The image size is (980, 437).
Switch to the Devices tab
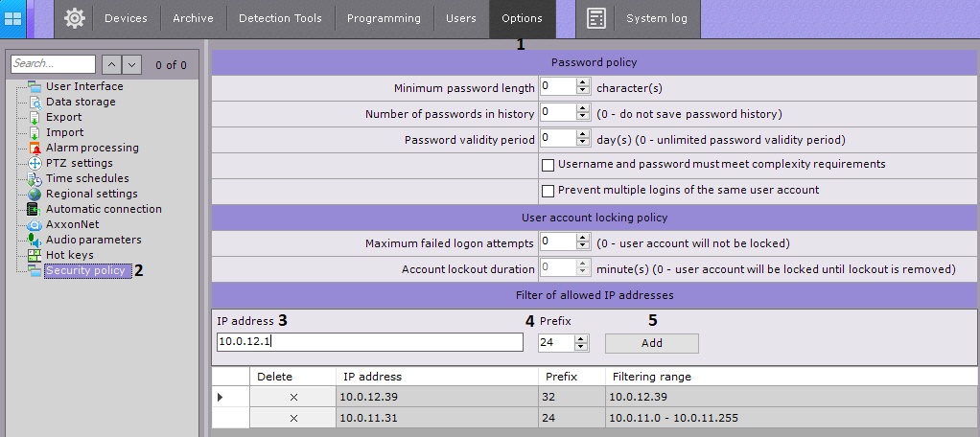[126, 18]
